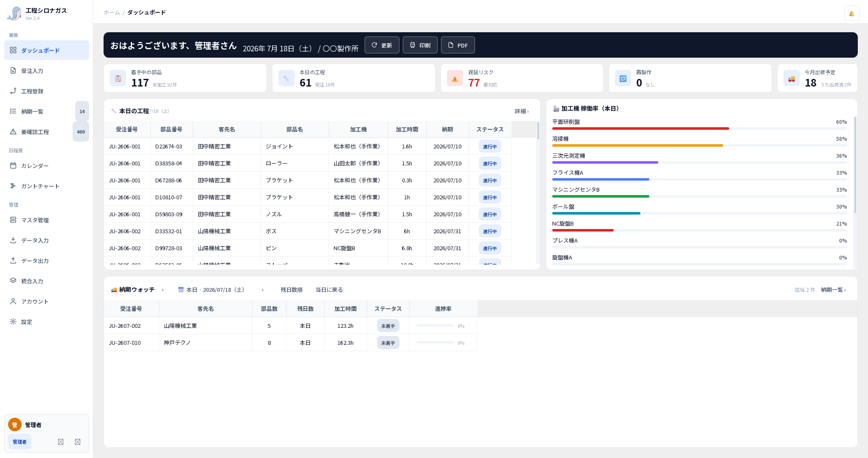Go to 工程登録 page
The image size is (868, 458).
click(47, 91)
